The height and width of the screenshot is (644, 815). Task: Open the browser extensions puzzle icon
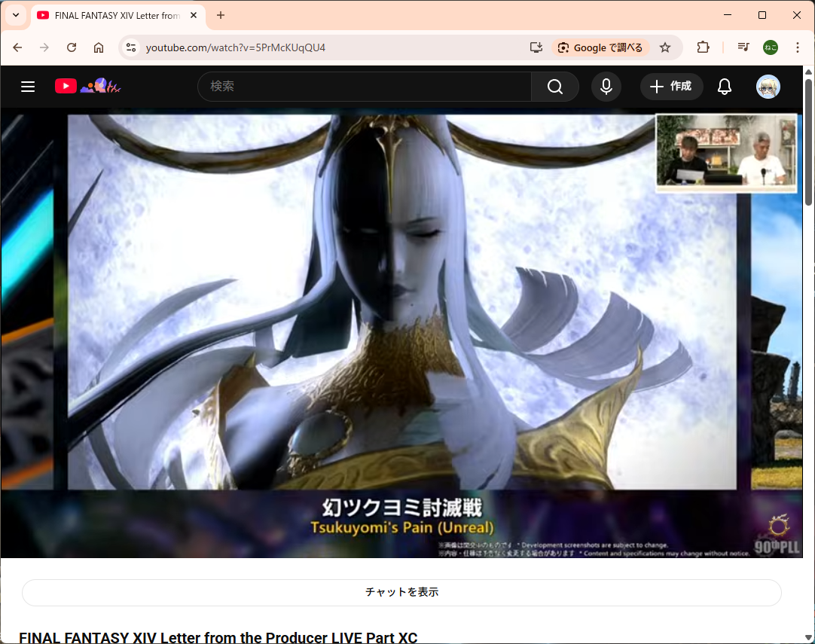703,47
